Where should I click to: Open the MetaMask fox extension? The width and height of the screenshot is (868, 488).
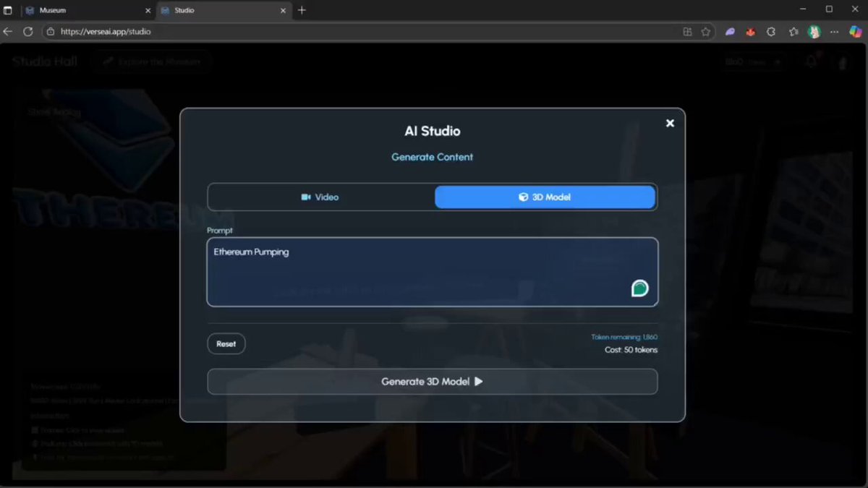click(751, 32)
